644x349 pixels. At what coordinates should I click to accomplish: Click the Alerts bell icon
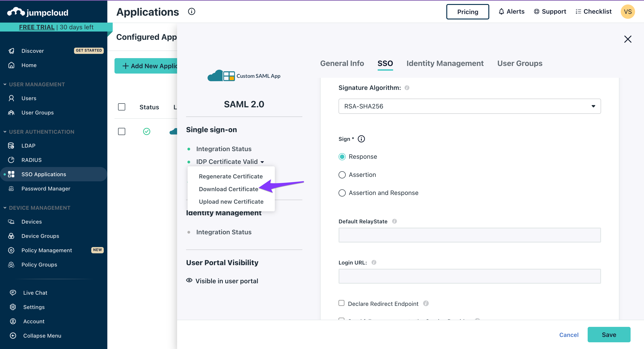[x=501, y=11]
